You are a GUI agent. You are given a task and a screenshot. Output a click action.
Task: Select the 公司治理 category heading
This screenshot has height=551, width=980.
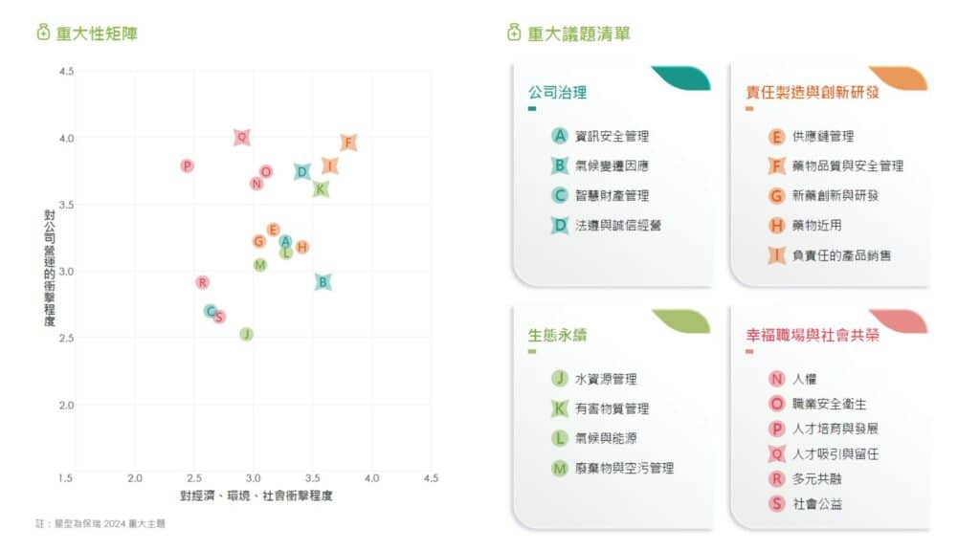tap(558, 93)
